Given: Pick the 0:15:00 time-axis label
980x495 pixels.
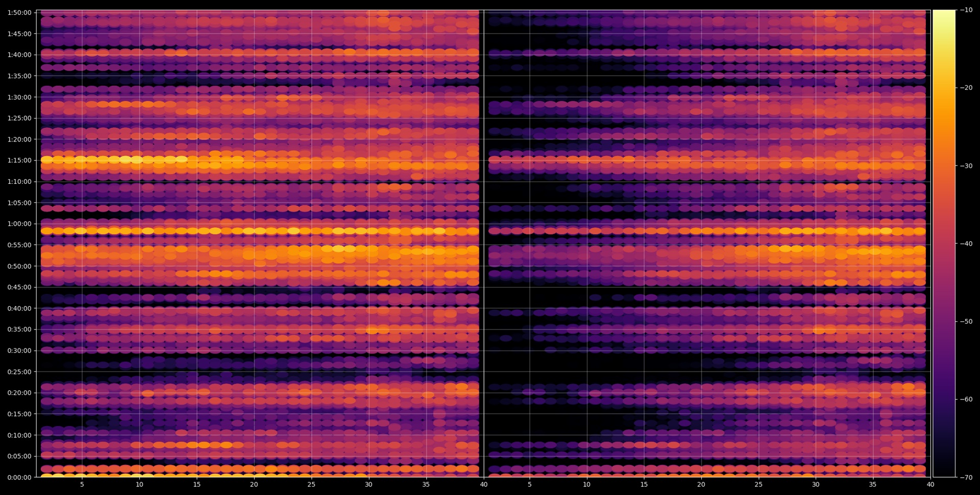Looking at the screenshot, I should point(19,414).
